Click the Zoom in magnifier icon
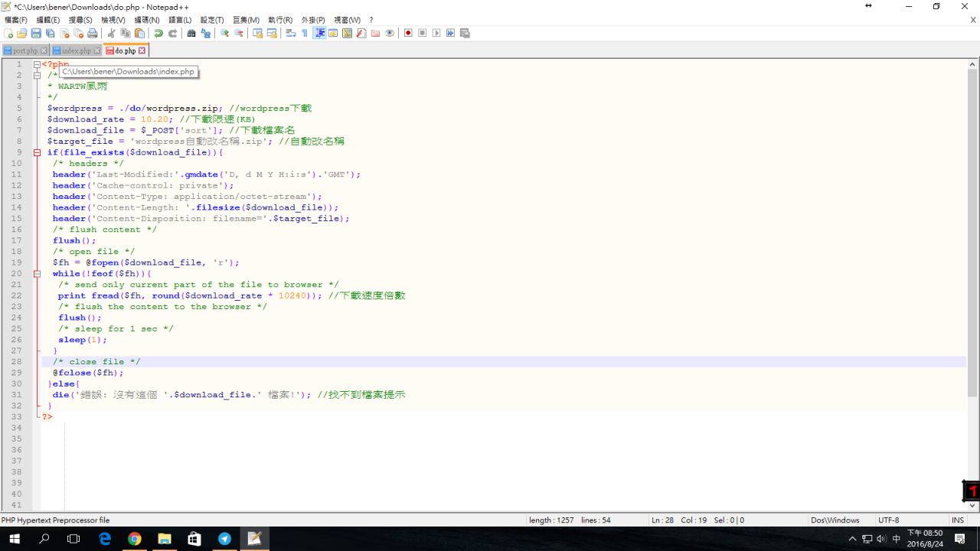Image resolution: width=980 pixels, height=551 pixels. pos(225,34)
